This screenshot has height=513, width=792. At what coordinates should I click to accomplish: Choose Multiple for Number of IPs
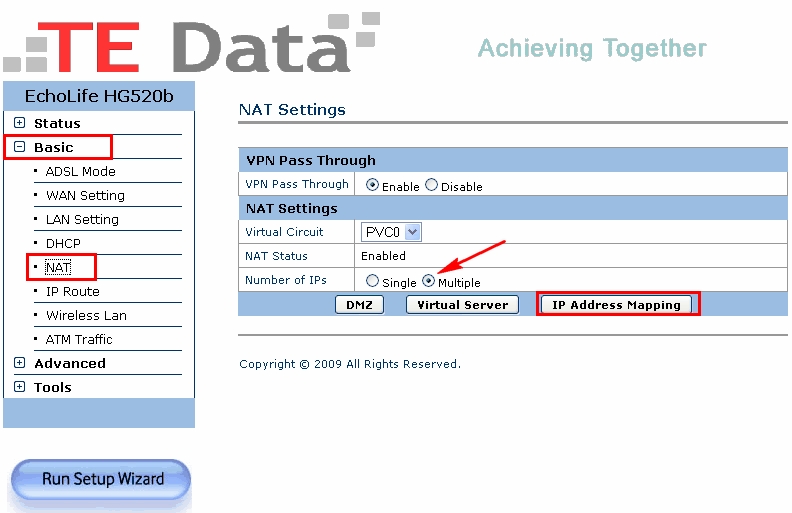428,282
